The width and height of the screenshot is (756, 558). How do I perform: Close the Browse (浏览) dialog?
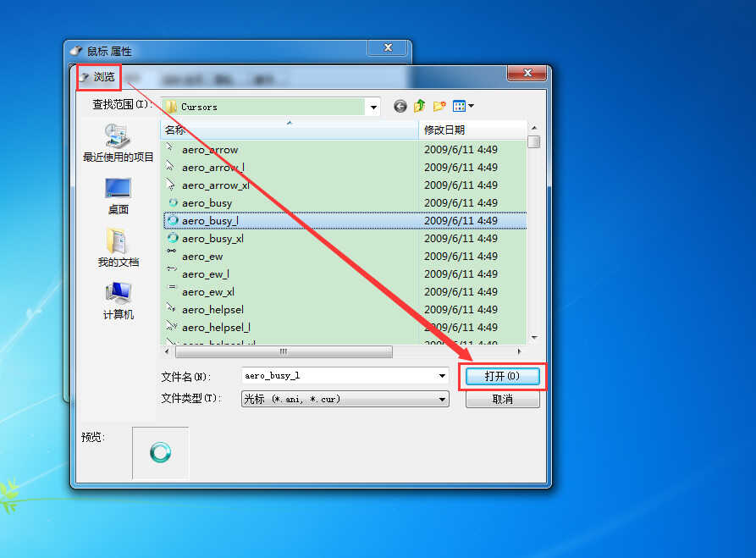coord(527,74)
